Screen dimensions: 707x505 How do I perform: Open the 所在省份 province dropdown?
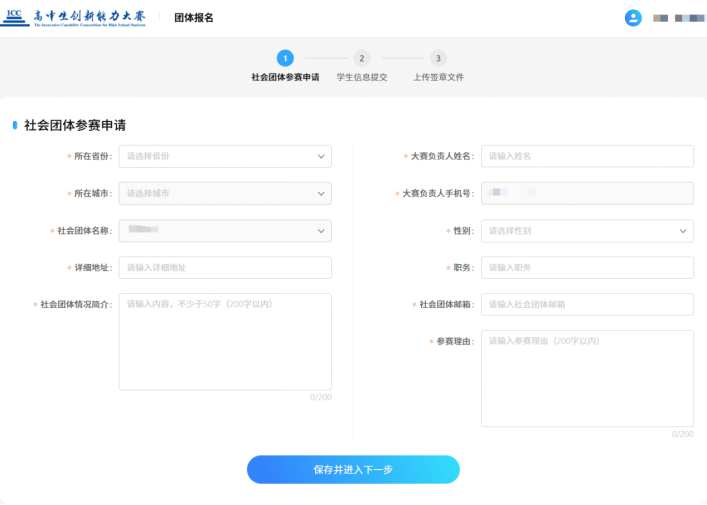click(x=224, y=156)
